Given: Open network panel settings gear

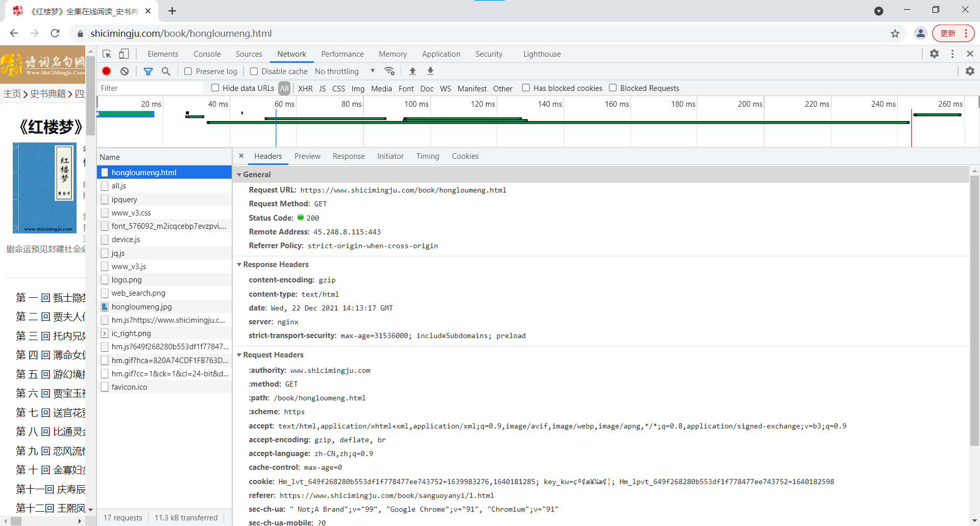Looking at the screenshot, I should [x=970, y=71].
